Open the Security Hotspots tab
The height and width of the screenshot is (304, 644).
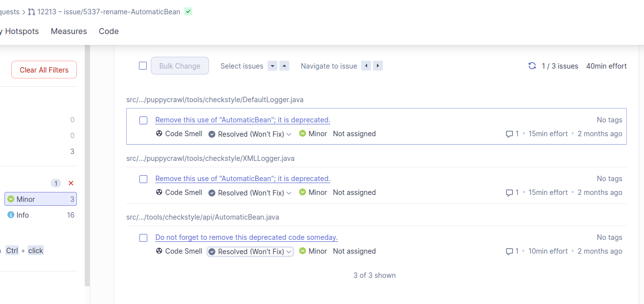click(x=19, y=31)
